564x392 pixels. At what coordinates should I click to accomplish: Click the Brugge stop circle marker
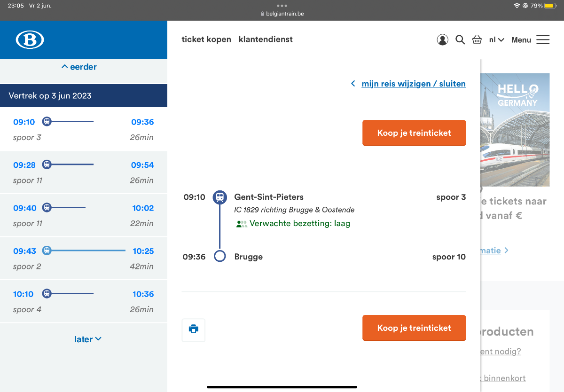219,257
